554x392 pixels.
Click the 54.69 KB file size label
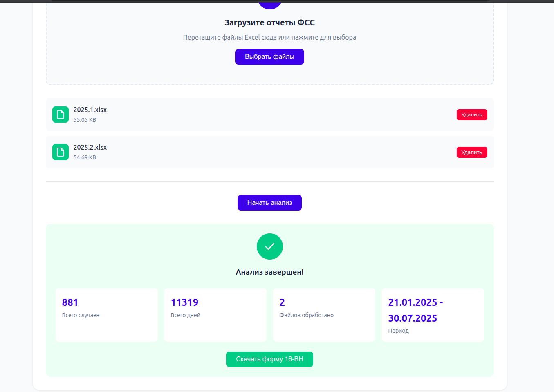(x=85, y=157)
